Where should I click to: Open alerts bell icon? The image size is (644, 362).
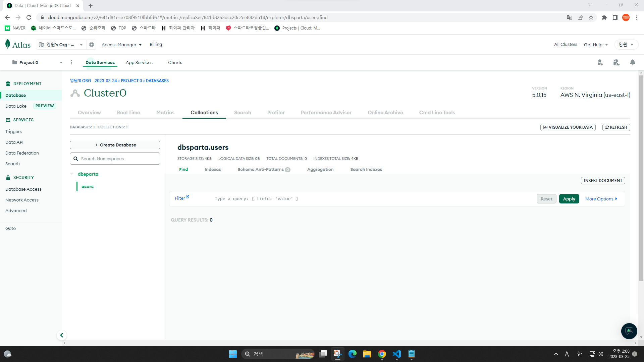(633, 62)
